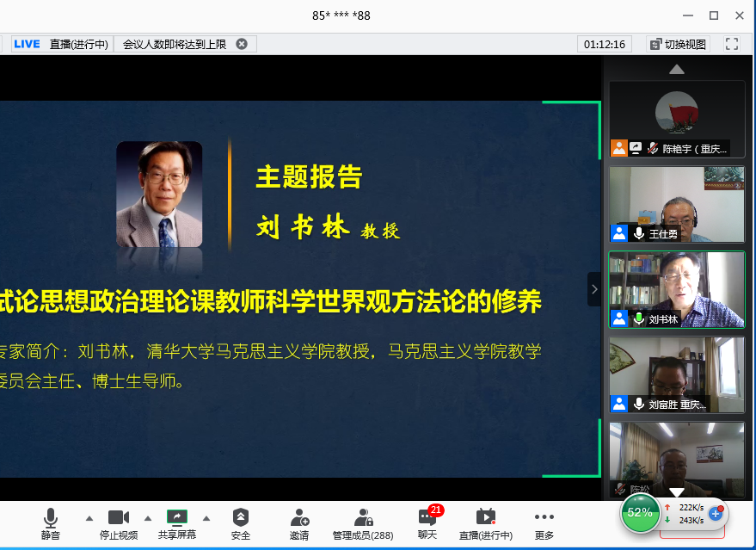This screenshot has height=550, width=756.
Task: Click the LIVE 直播(进行中) status label
Action: click(61, 44)
